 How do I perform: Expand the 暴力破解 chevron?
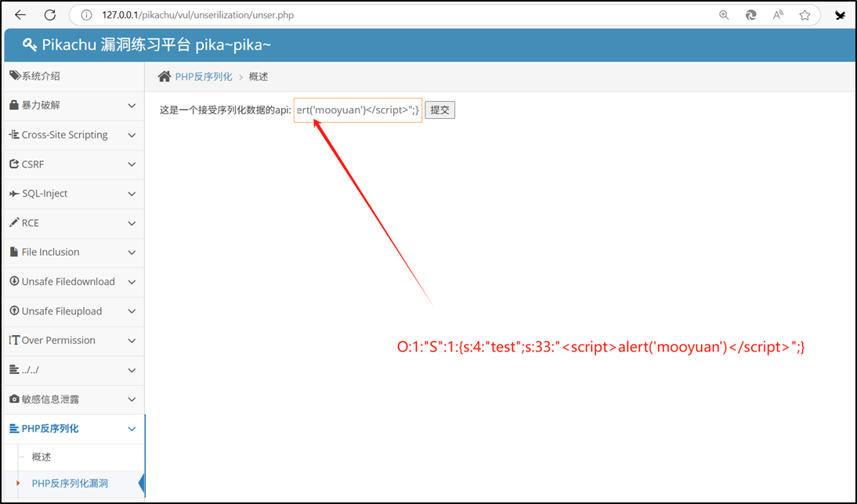(132, 106)
